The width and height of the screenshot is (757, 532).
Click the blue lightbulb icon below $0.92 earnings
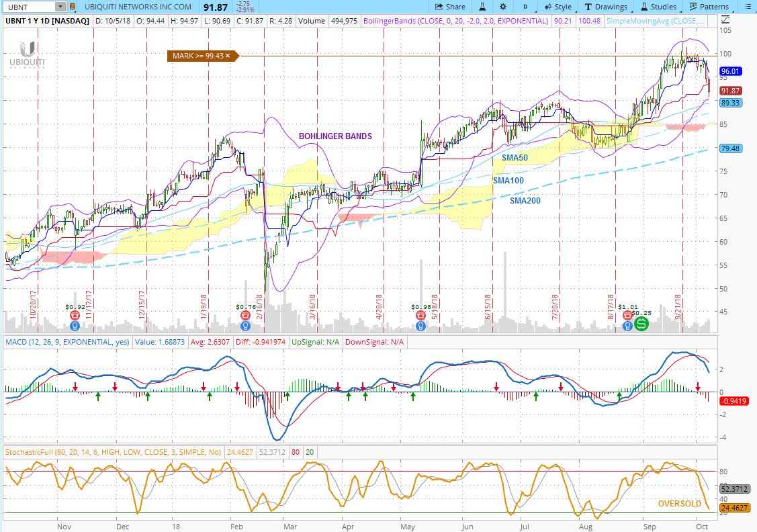point(75,326)
